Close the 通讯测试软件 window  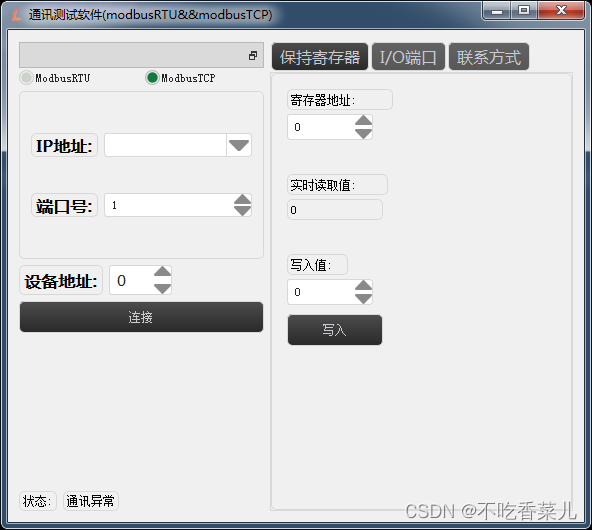(561, 11)
